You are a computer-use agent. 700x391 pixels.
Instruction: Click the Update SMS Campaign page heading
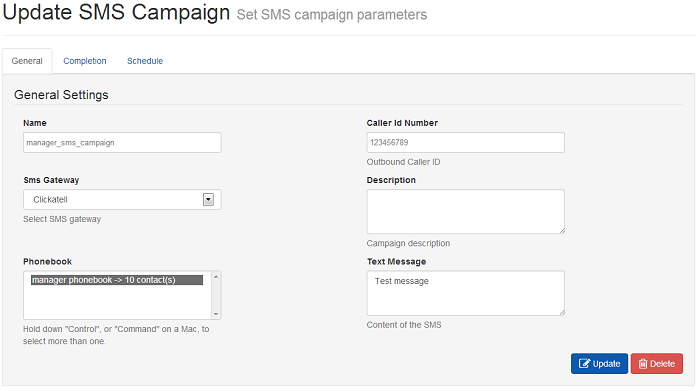click(116, 12)
